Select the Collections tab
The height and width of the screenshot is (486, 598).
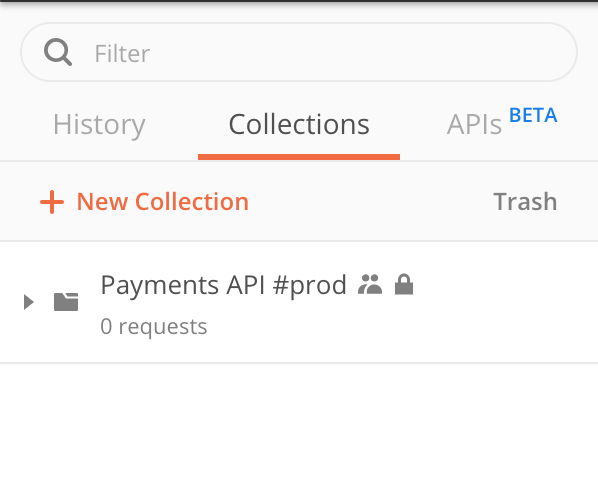[x=299, y=125]
